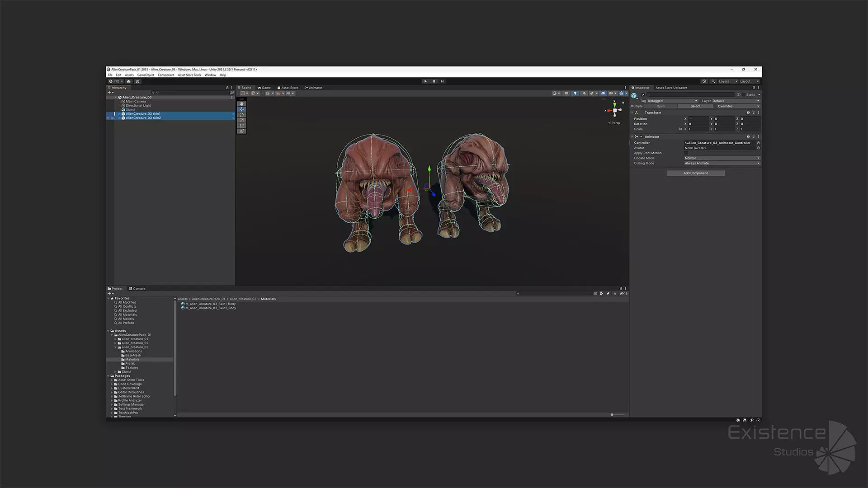The height and width of the screenshot is (488, 868).
Task: Open the GameObject menu
Action: click(x=146, y=75)
